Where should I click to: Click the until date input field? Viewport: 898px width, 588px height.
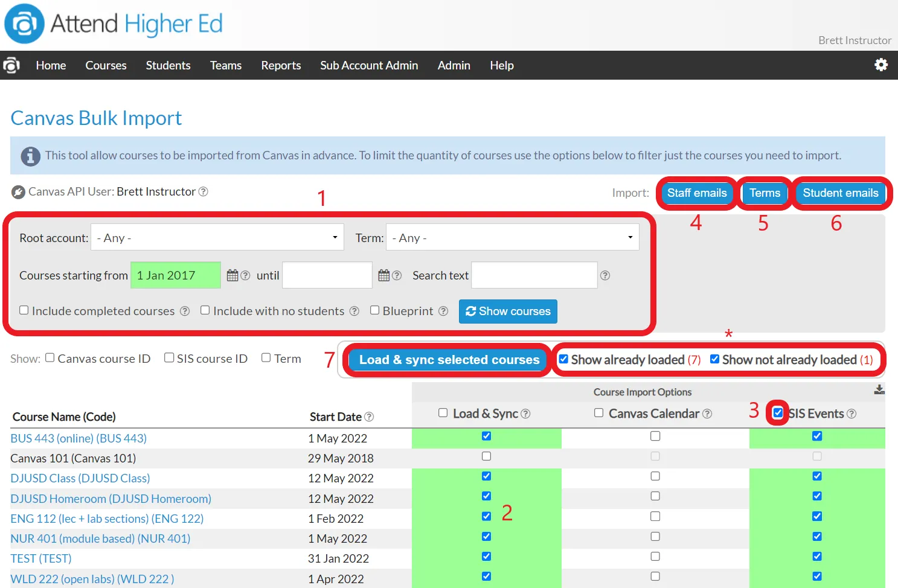327,275
